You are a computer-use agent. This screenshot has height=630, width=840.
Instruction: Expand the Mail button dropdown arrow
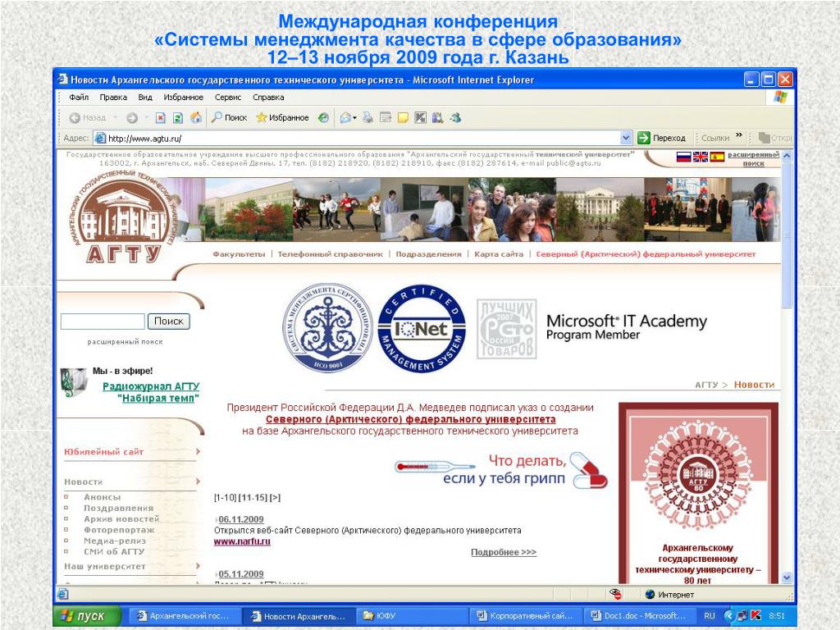(x=354, y=118)
